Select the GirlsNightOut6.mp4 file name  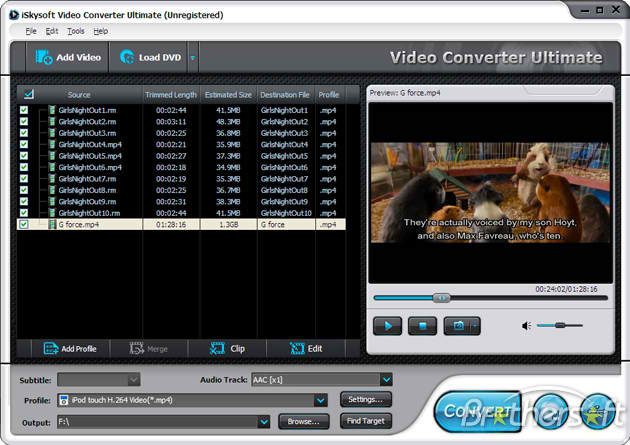[90, 167]
